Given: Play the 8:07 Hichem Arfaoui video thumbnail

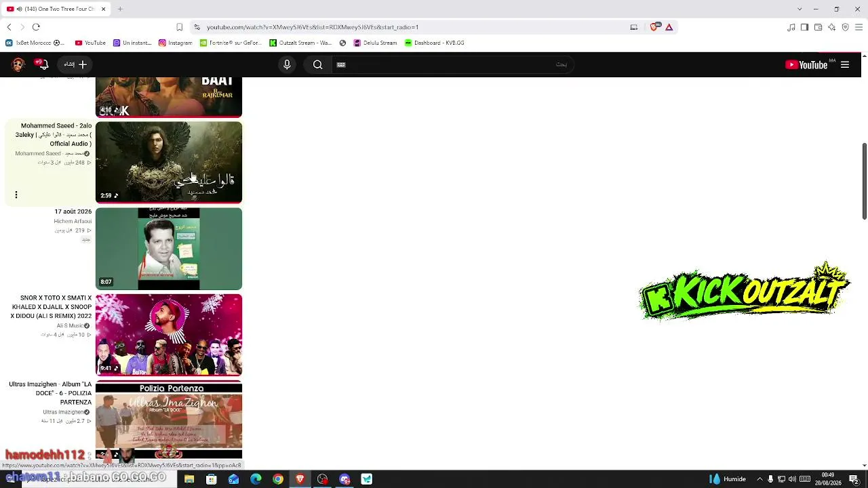Looking at the screenshot, I should [x=169, y=249].
